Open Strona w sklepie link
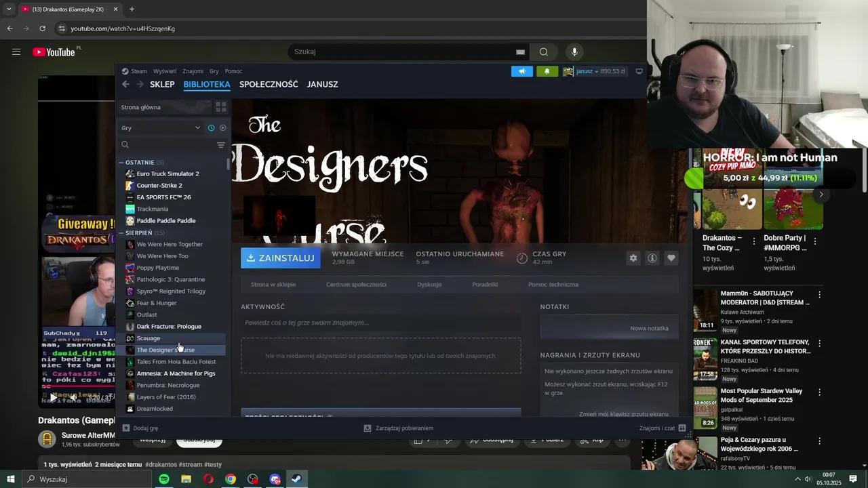 click(273, 285)
